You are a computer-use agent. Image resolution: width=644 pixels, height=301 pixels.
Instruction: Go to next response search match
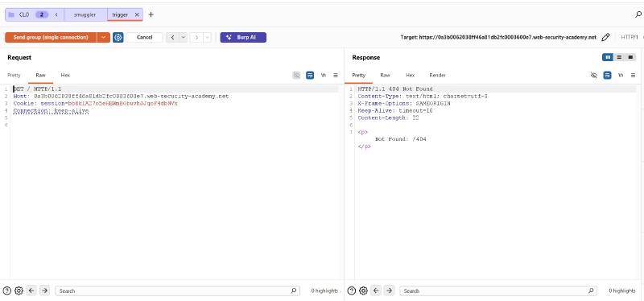coord(390,291)
